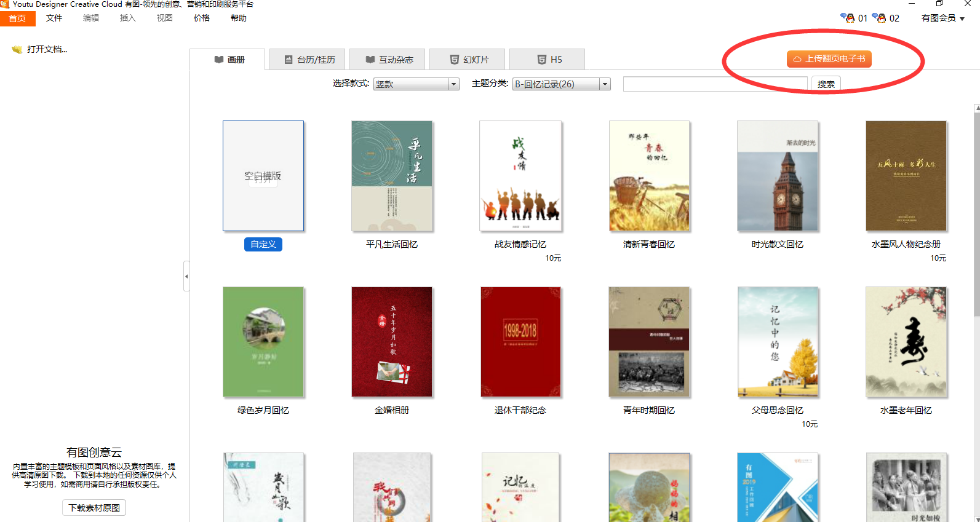Click into the template search field
The image size is (980, 522).
pos(715,84)
